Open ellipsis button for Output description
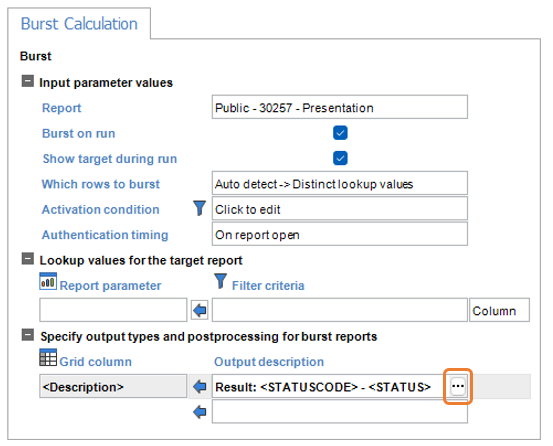This screenshot has height=446, width=553. point(458,386)
